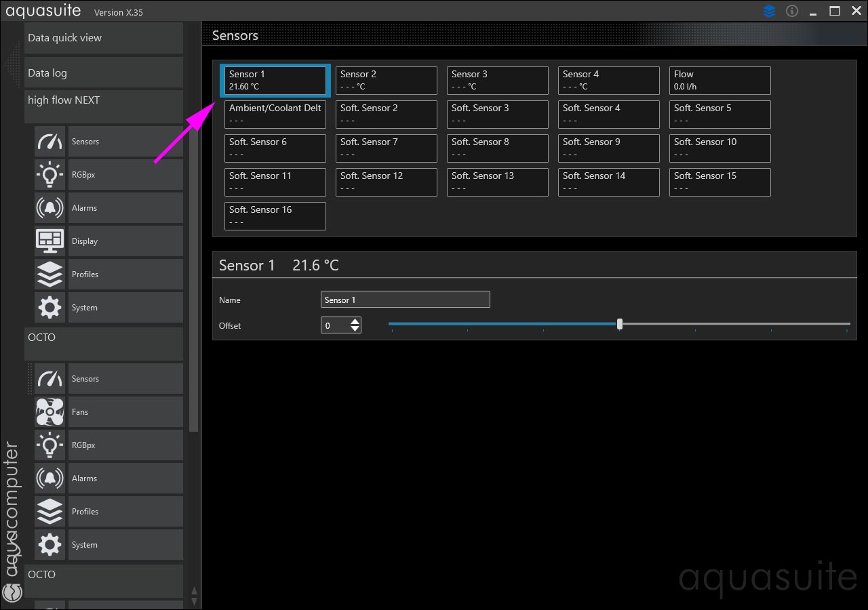Click the Sensor 1 Name text field
This screenshot has height=610, width=868.
405,300
